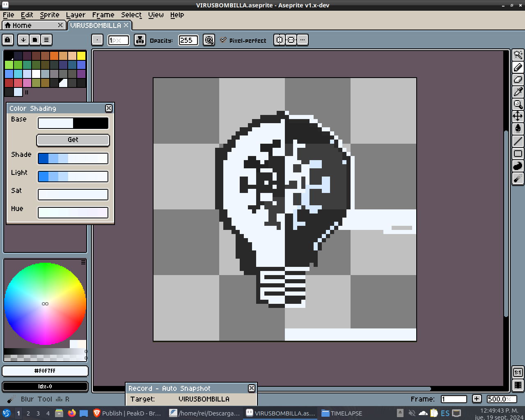Select the Eraser tool
Screen dimensions: 525x420
518,80
